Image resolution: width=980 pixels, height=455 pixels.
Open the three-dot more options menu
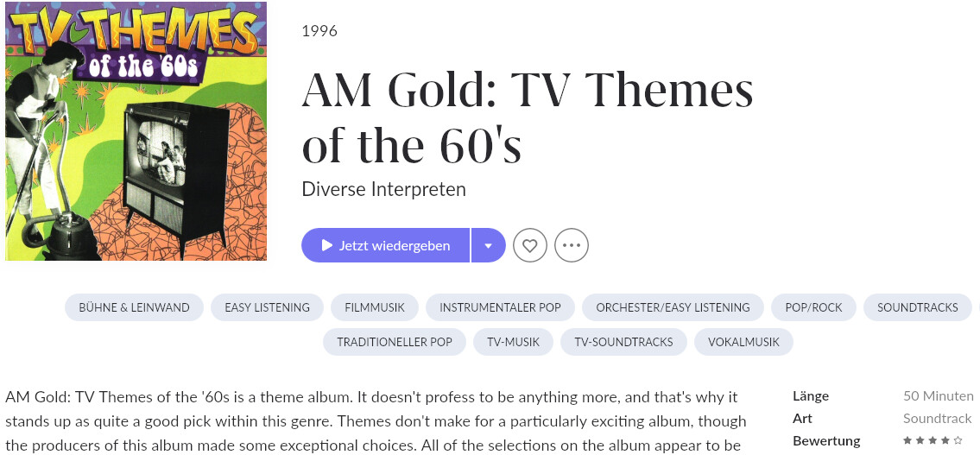pos(572,245)
